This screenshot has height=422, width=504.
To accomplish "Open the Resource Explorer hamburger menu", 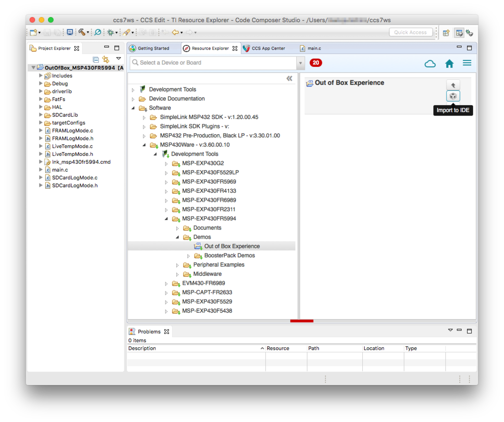I will [x=467, y=63].
